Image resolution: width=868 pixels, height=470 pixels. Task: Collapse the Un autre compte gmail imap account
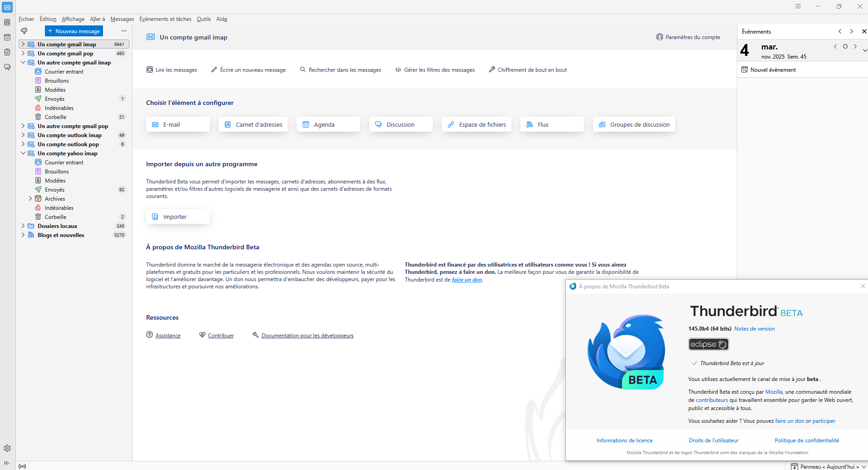[23, 62]
